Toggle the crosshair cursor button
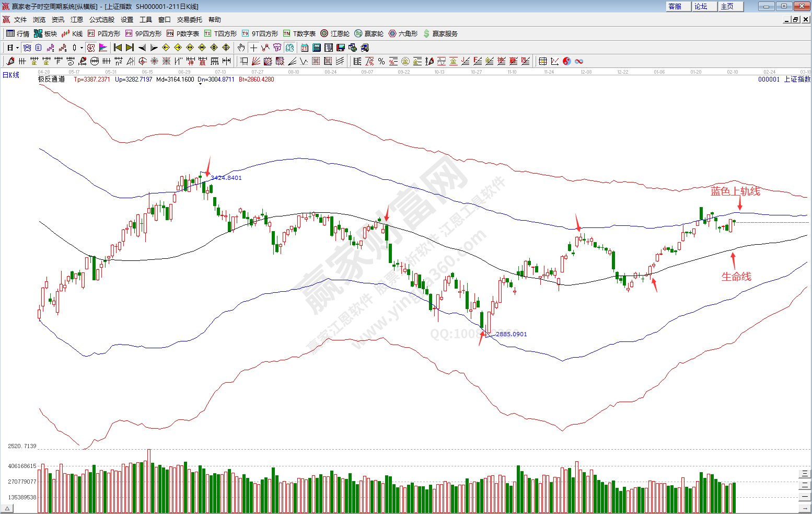Image resolution: width=812 pixels, height=514 pixels. [253, 48]
